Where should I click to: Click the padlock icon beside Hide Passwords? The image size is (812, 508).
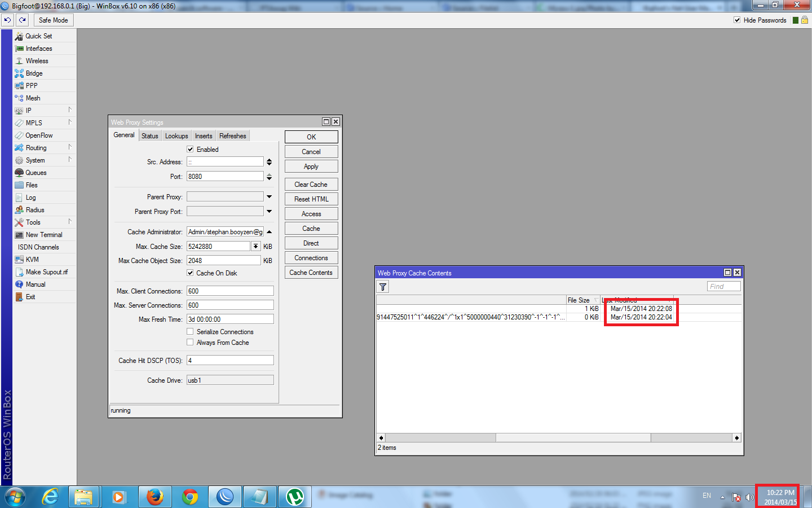[805, 20]
